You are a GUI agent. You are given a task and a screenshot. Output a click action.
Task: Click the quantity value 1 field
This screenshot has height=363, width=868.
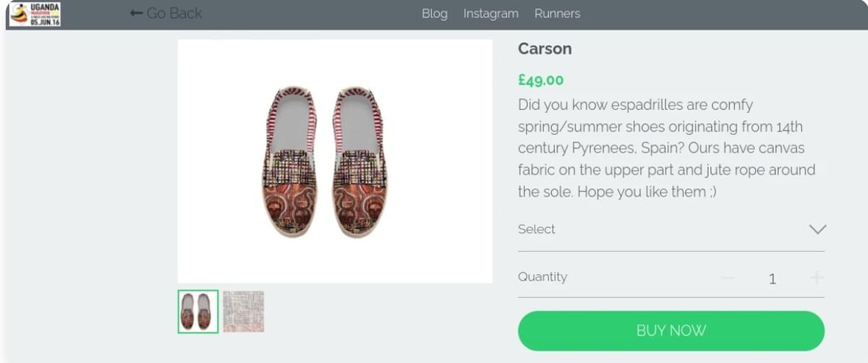click(x=773, y=278)
